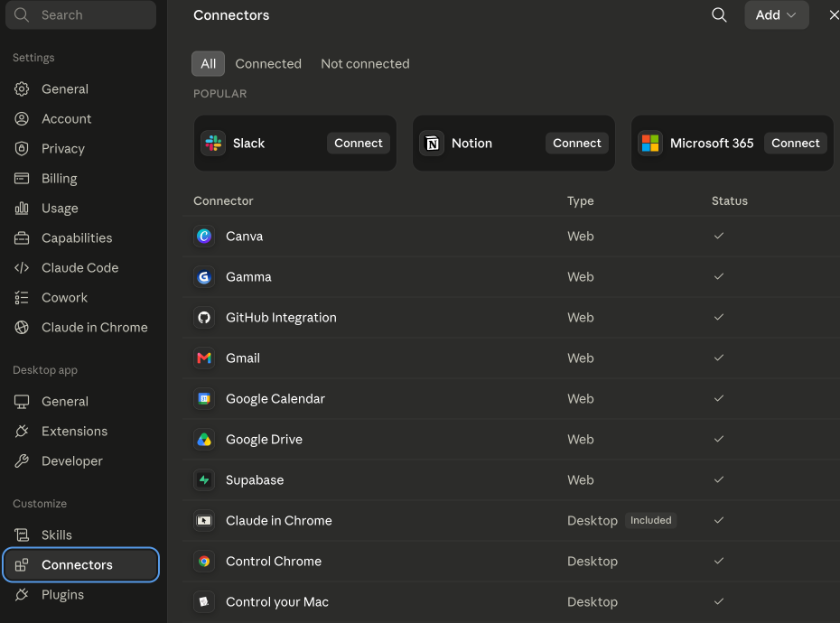This screenshot has height=623, width=840.
Task: Open connector search with magnifier icon
Action: (719, 15)
